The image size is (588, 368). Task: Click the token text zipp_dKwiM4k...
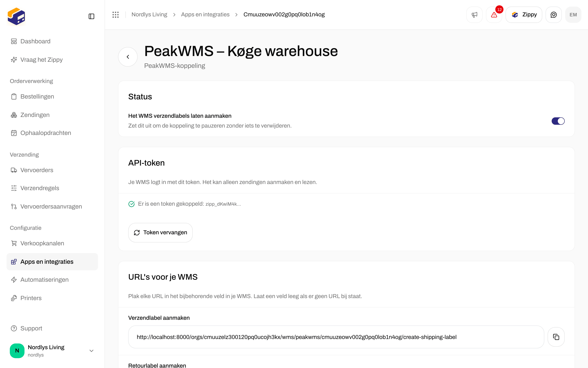point(223,204)
